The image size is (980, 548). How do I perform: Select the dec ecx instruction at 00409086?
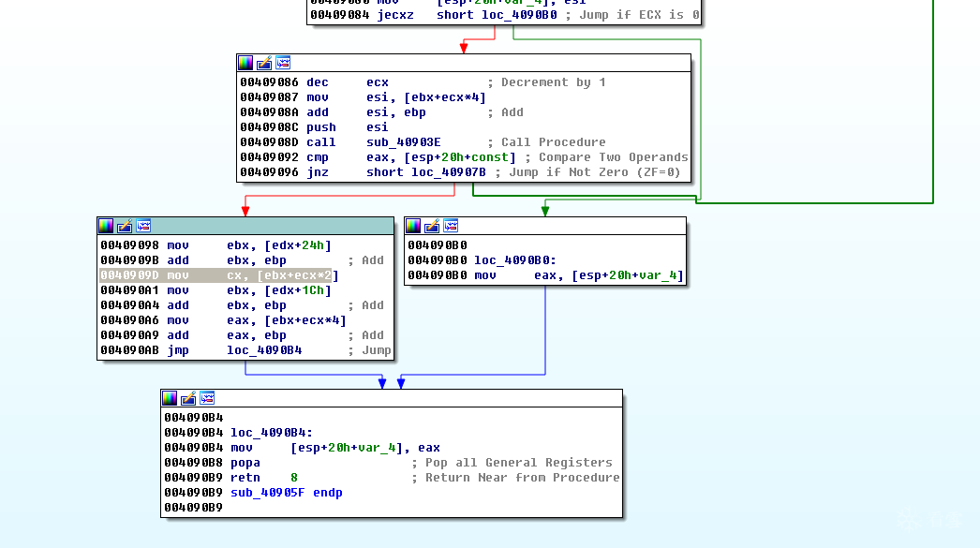pos(423,82)
